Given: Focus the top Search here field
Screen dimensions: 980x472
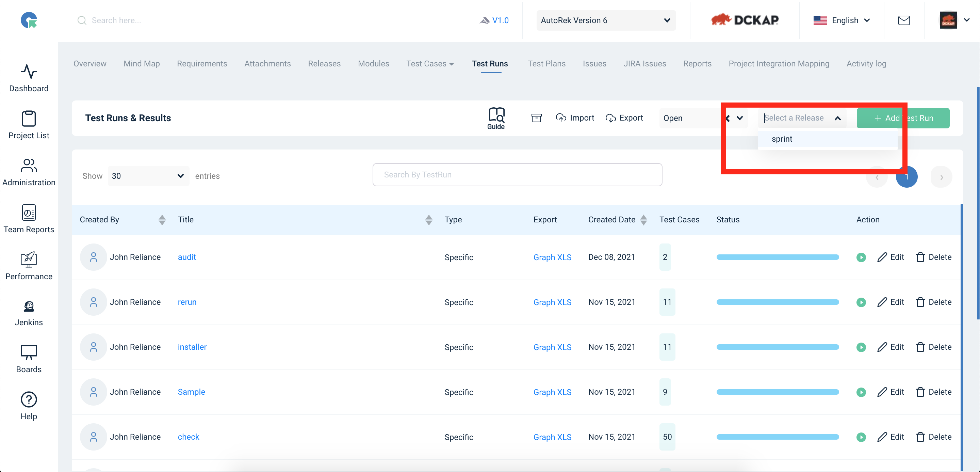Looking at the screenshot, I should point(116,20).
